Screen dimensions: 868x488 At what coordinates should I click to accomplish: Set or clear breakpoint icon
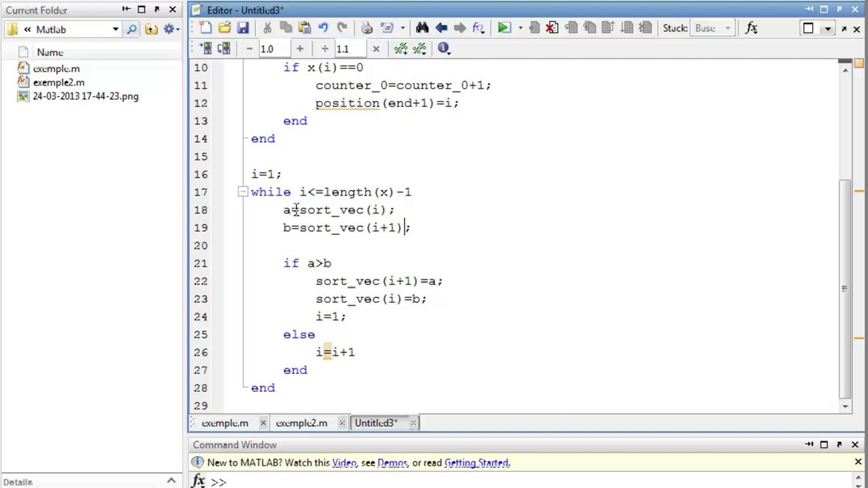(534, 28)
